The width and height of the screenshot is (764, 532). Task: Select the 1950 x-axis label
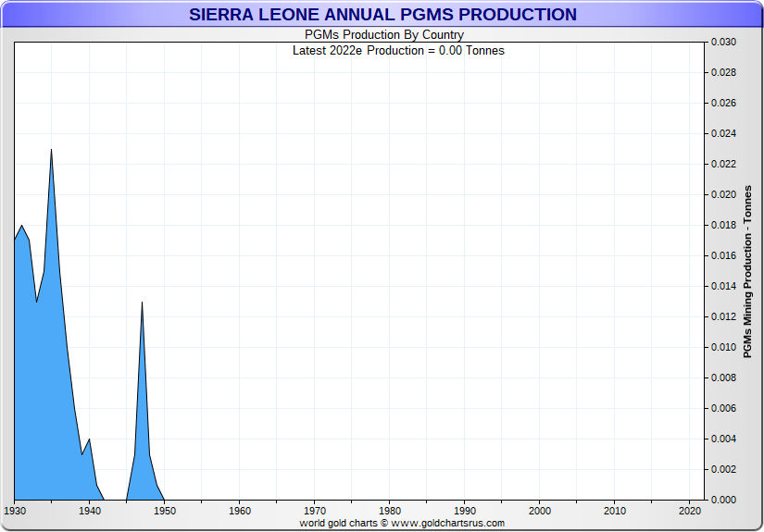pos(164,511)
